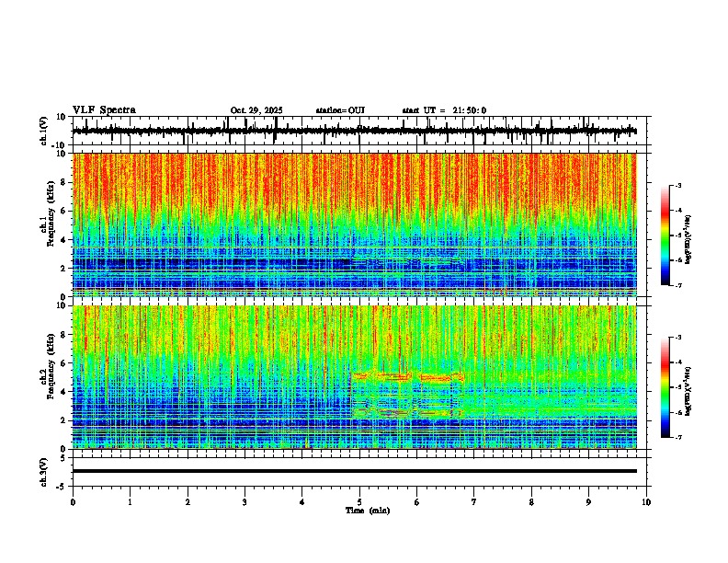Click the flat ch.3 trace line
728x563 pixels.
pyautogui.click(x=354, y=471)
